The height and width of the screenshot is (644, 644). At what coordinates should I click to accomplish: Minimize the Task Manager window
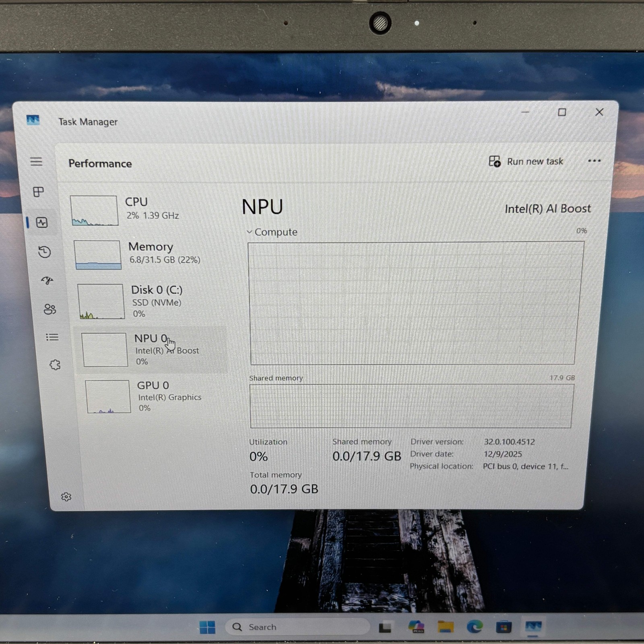pos(525,112)
